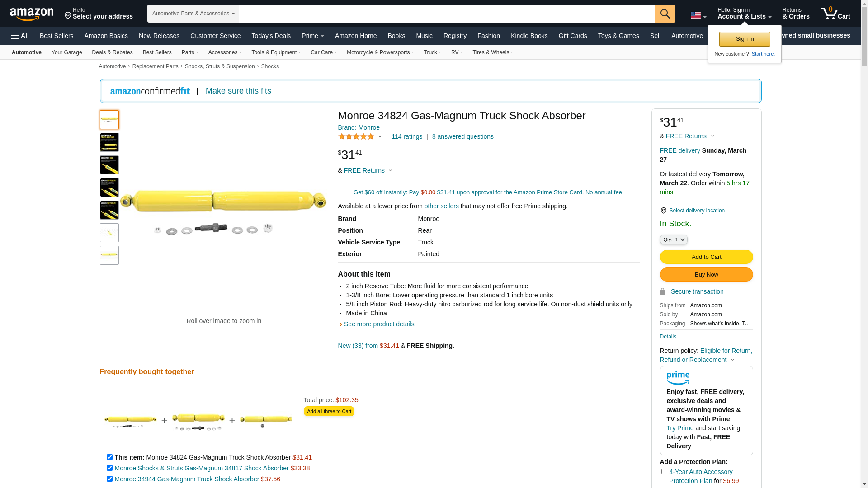
Task: Click the search magnifier button
Action: pyautogui.click(x=665, y=14)
